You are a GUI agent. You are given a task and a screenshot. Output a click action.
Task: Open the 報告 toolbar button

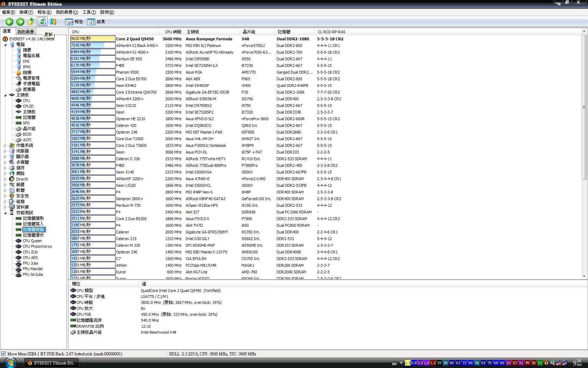click(x=74, y=22)
